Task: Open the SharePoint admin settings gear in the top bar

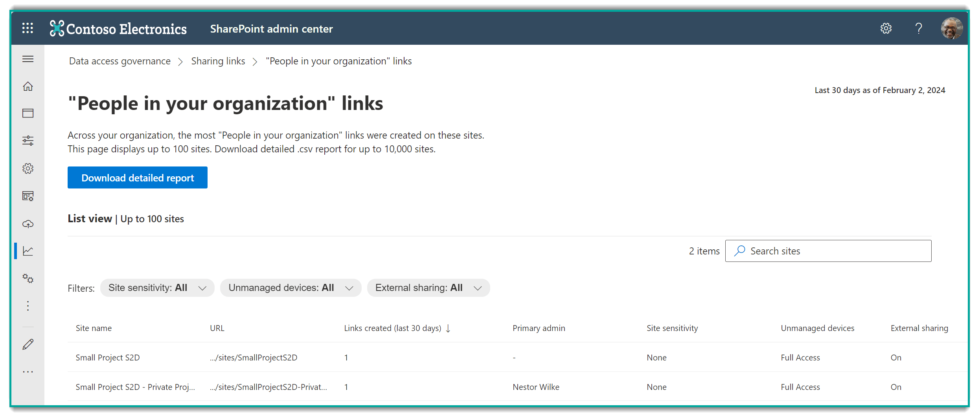Action: pyautogui.click(x=886, y=28)
